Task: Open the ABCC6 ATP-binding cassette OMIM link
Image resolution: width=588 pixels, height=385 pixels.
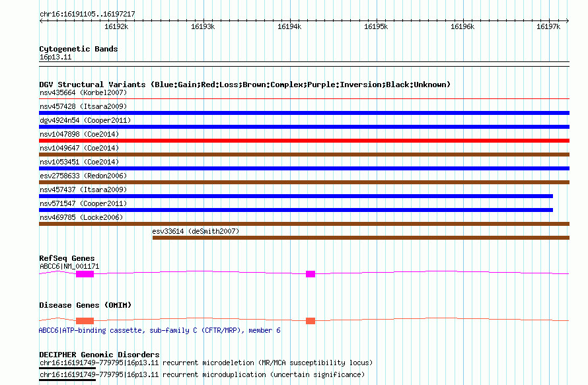Action: [160, 330]
